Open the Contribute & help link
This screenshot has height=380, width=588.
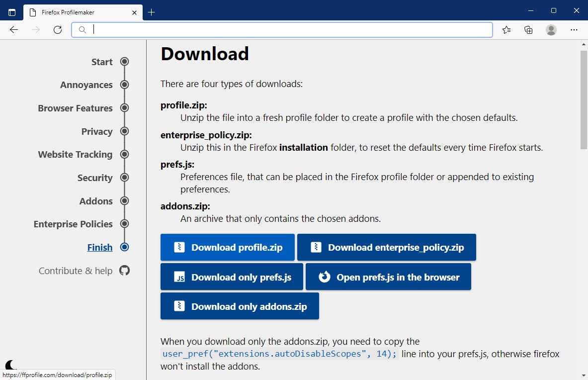(x=76, y=271)
